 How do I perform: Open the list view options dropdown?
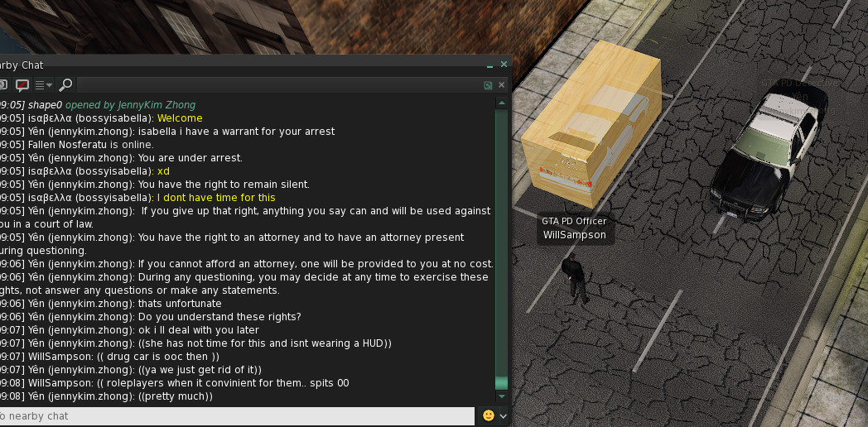[x=44, y=85]
